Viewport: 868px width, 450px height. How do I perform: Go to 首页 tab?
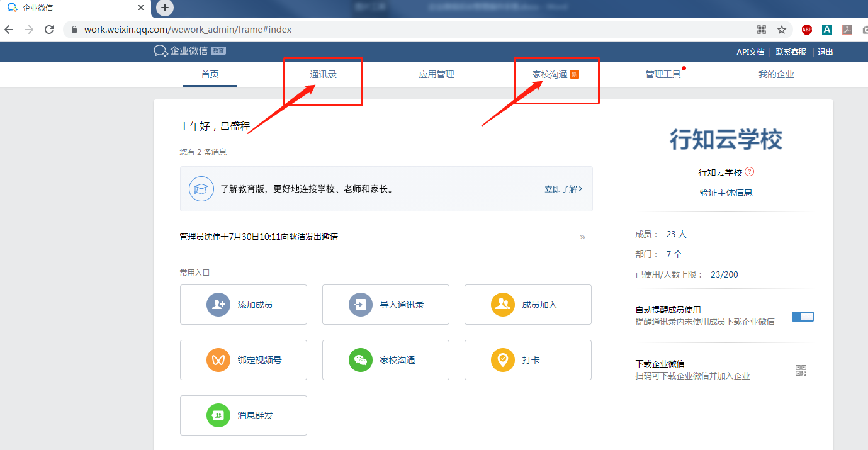pos(210,74)
